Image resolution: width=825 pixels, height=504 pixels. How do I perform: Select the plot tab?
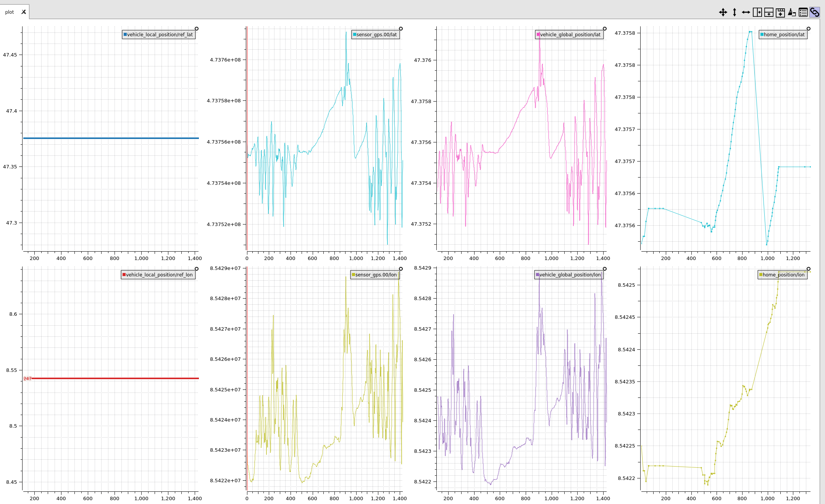pos(10,12)
